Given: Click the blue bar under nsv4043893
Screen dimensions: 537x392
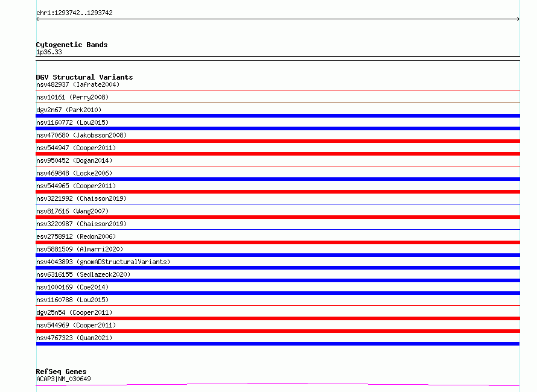Looking at the screenshot, I should click(278, 268).
